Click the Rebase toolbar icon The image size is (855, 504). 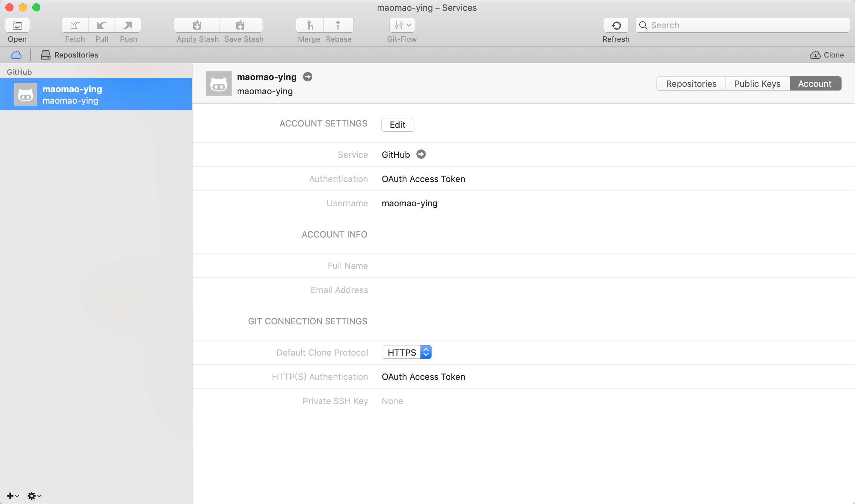coord(338,25)
